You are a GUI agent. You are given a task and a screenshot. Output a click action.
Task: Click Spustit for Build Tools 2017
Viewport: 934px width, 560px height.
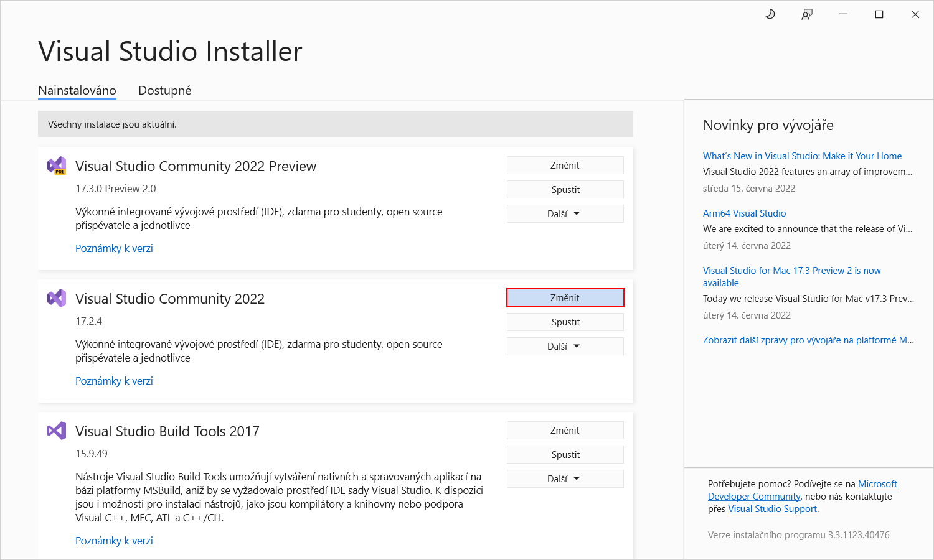[x=565, y=454]
